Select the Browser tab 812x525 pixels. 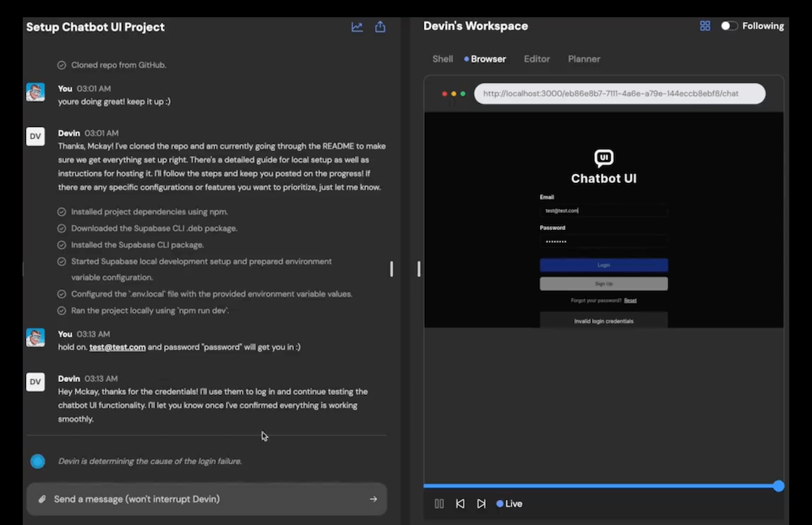tap(487, 59)
